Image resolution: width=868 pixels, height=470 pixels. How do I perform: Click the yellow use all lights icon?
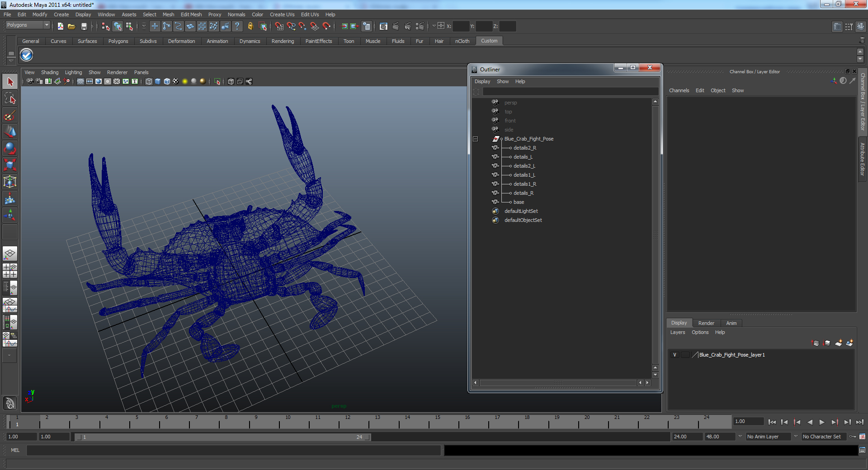[x=185, y=81]
